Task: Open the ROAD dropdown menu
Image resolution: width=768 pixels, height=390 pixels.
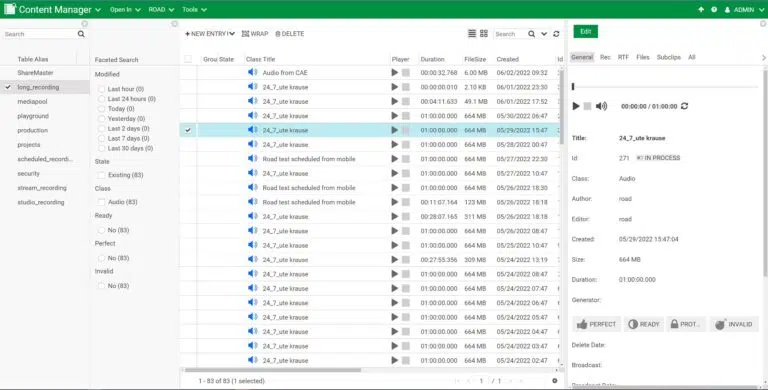Action: click(x=161, y=9)
